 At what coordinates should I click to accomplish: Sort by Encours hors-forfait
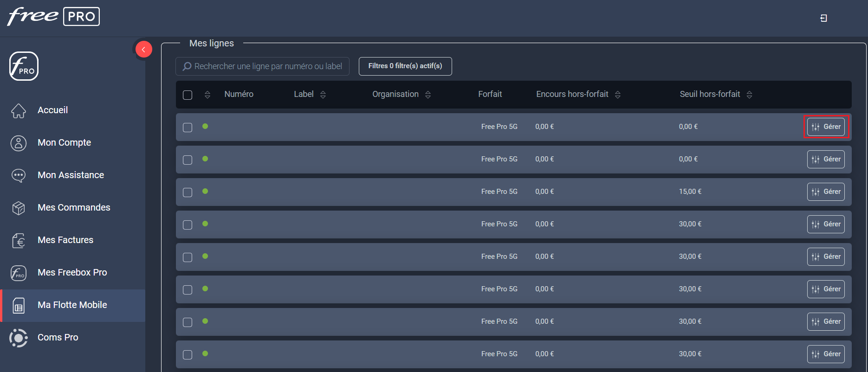[x=618, y=95]
